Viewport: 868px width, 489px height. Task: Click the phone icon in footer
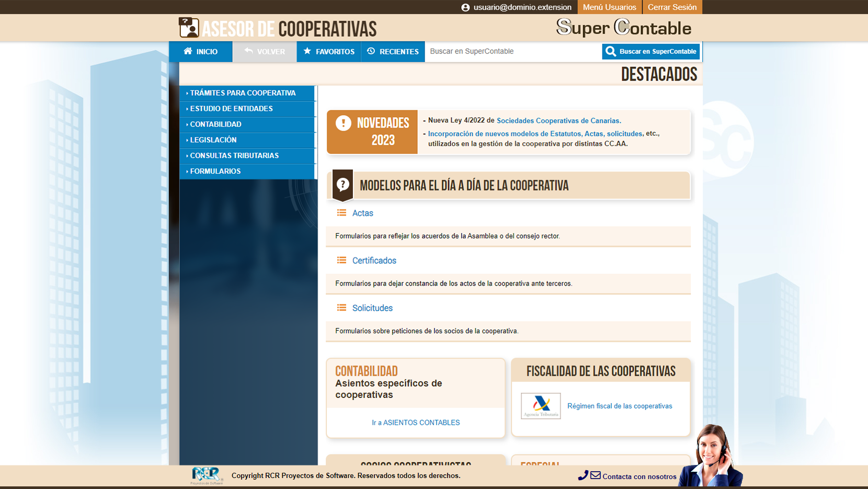click(583, 475)
